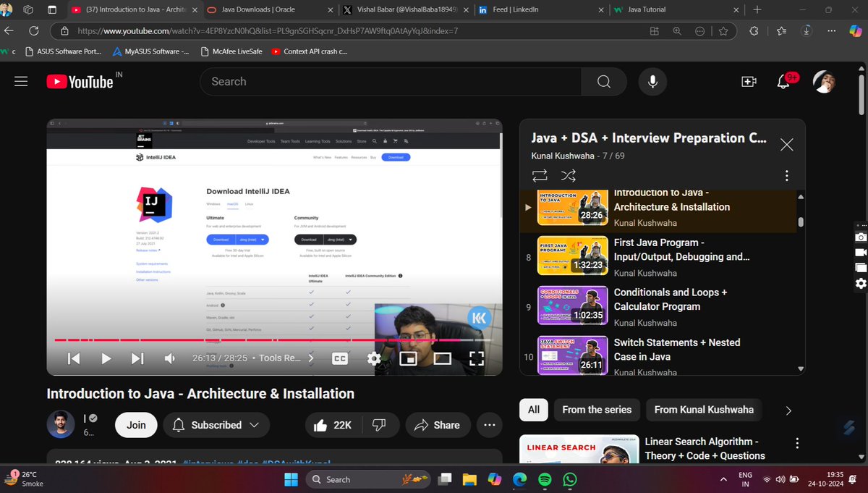Viewport: 868px width, 493px height.
Task: Share the video
Action: 438,425
